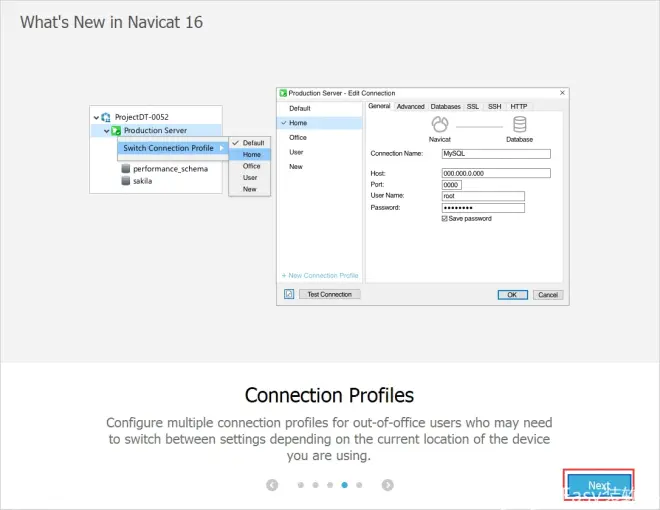Choose User in the profile submenu
660x510 pixels.
click(250, 178)
